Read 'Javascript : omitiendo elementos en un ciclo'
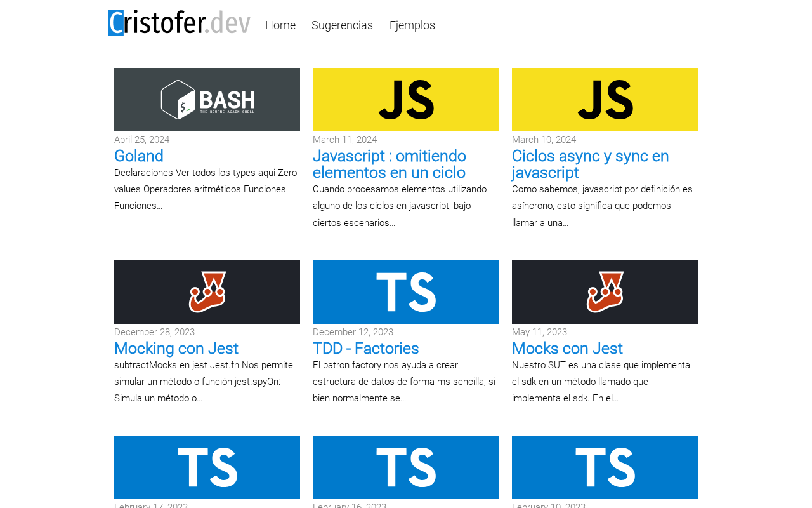The image size is (812, 508). click(390, 164)
